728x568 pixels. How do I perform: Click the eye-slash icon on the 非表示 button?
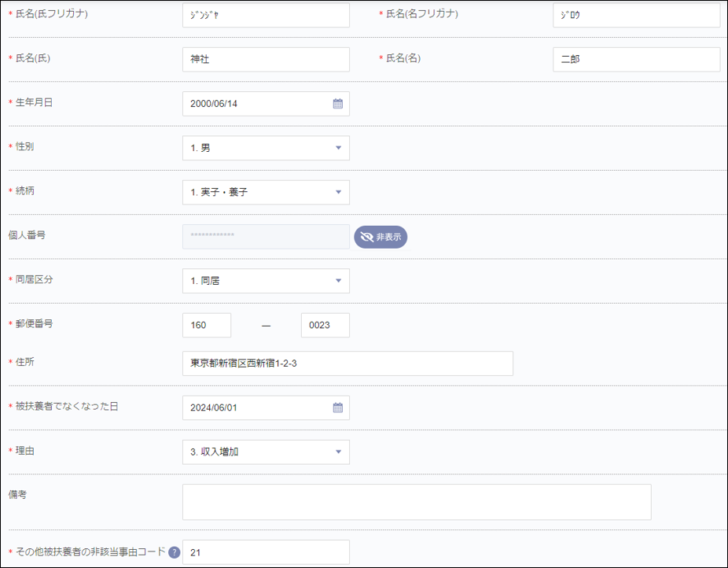(368, 236)
